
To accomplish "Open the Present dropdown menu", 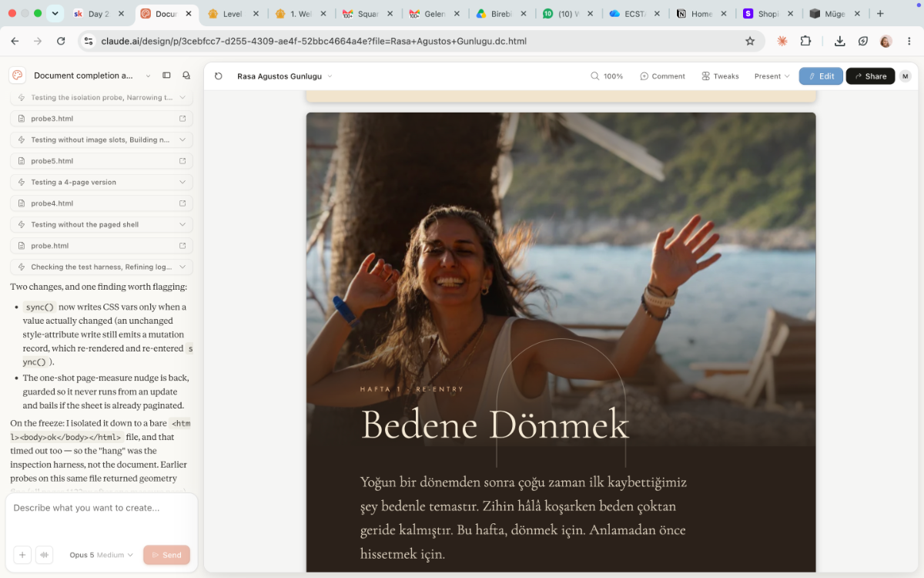I will (772, 76).
